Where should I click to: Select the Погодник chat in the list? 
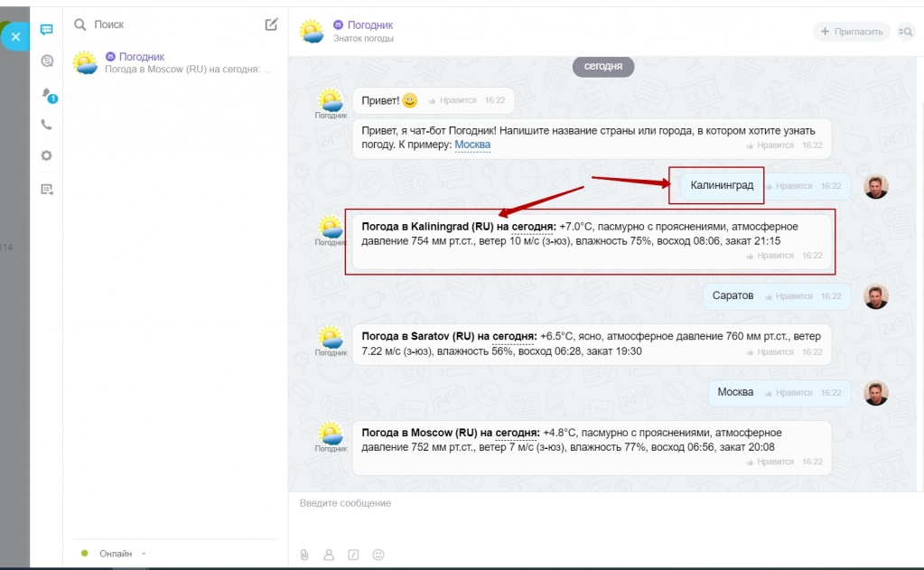[175, 62]
